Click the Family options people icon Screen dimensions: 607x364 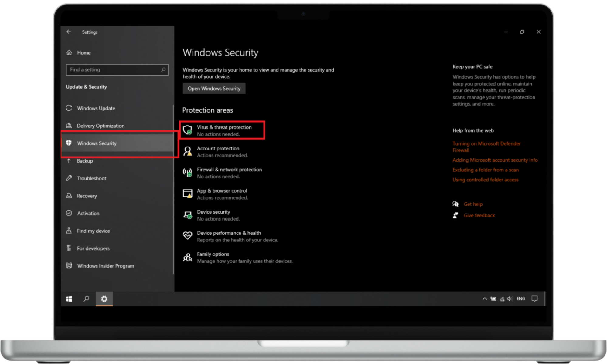[x=188, y=257]
